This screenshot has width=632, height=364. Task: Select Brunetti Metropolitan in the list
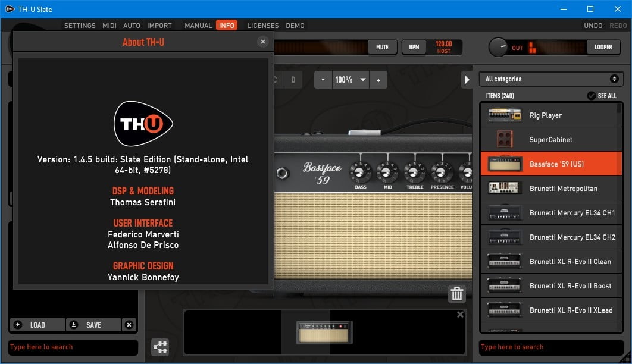click(x=551, y=189)
